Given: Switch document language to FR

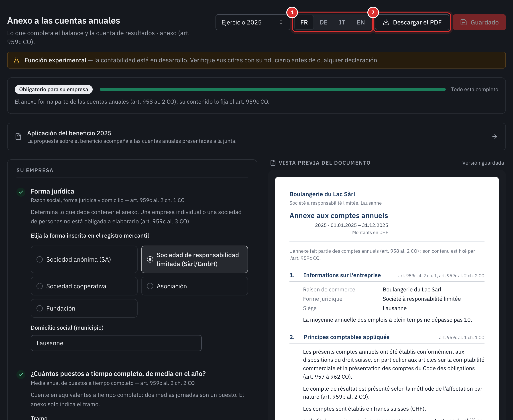Looking at the screenshot, I should (304, 22).
